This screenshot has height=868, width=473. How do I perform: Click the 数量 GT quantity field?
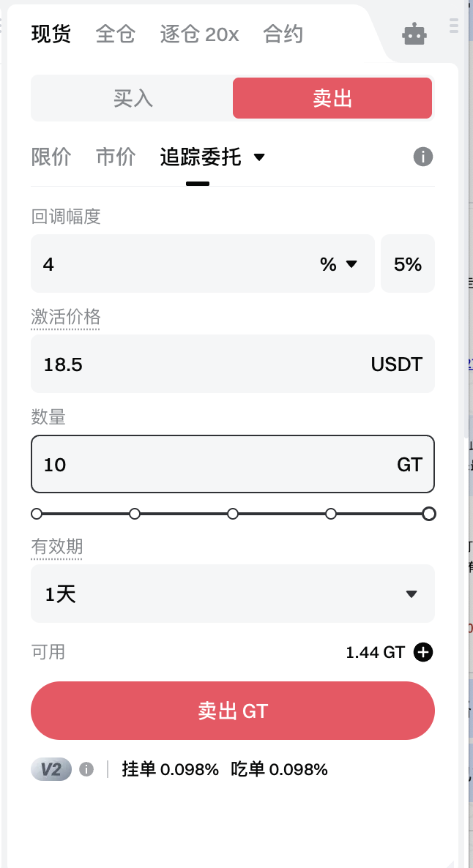click(x=212, y=465)
